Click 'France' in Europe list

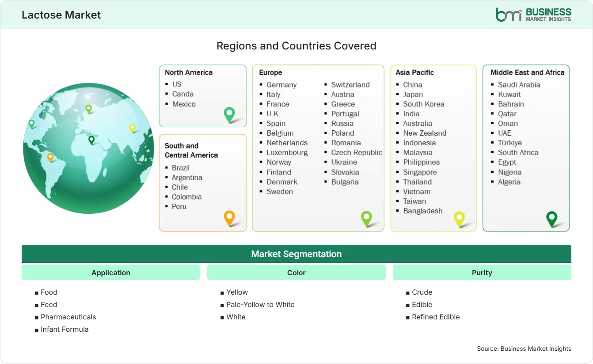coord(278,104)
